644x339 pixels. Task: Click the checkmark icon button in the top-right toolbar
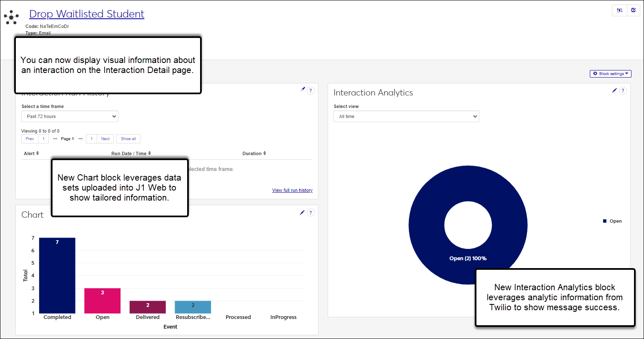coord(633,10)
